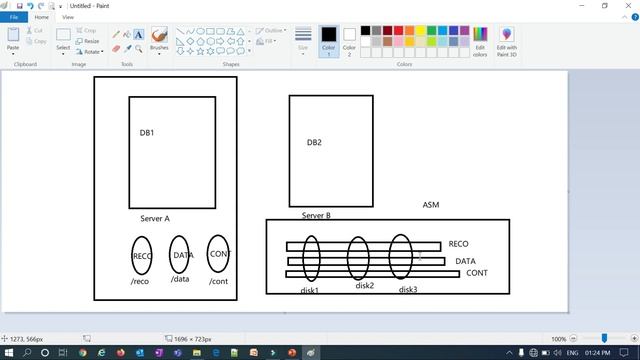Click the Crop button
640x360 pixels.
pos(86,31)
